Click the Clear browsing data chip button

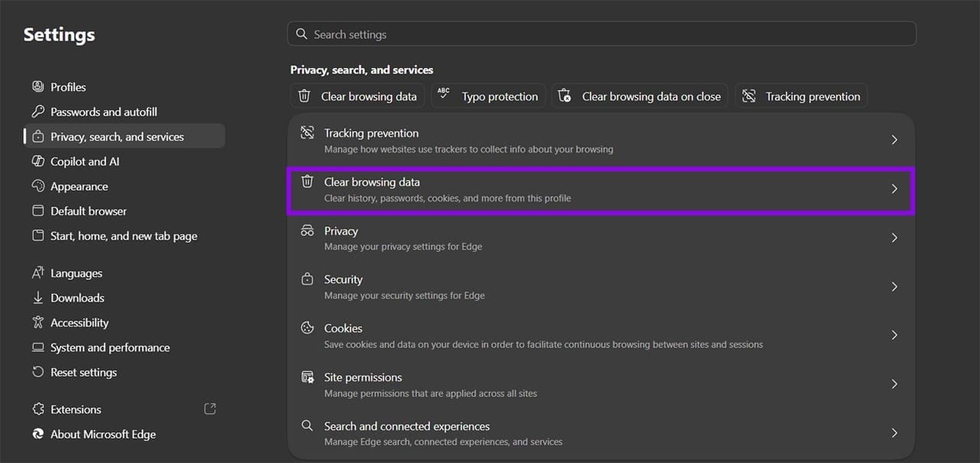tap(358, 96)
